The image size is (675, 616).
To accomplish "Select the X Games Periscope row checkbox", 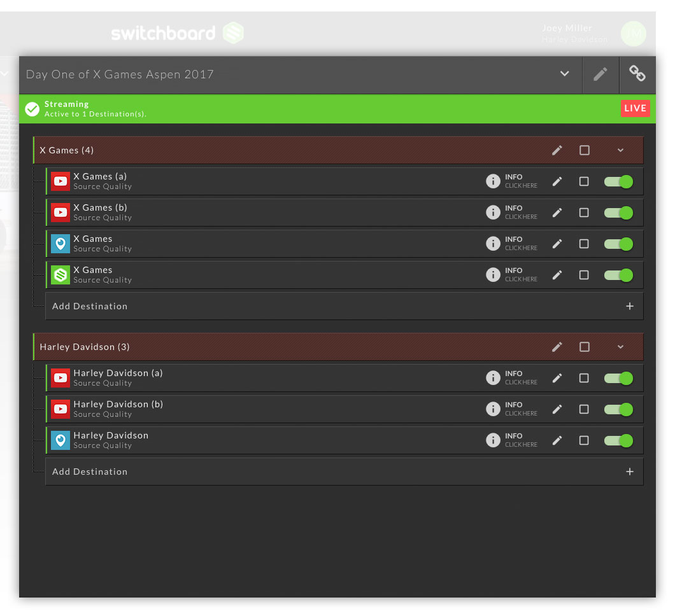I will [584, 244].
